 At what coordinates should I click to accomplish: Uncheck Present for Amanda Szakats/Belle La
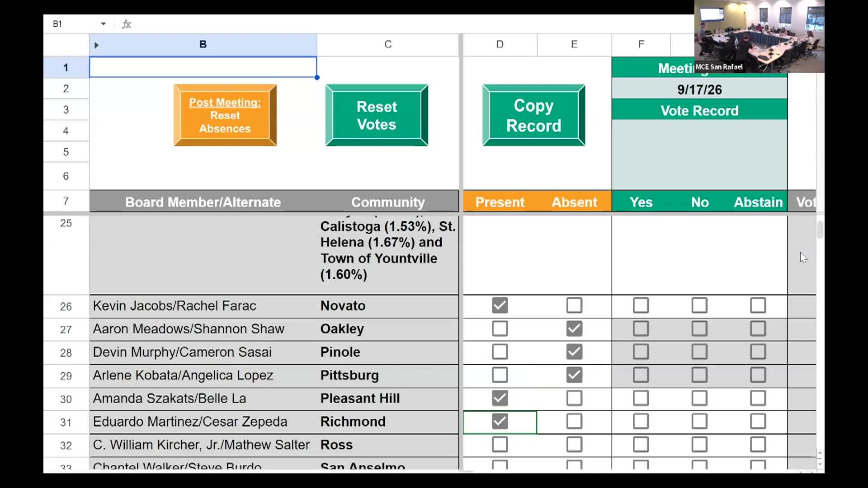500,398
